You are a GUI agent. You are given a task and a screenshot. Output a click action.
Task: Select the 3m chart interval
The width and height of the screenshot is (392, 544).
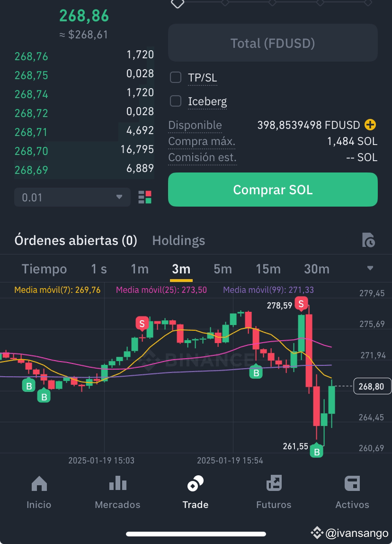(181, 269)
